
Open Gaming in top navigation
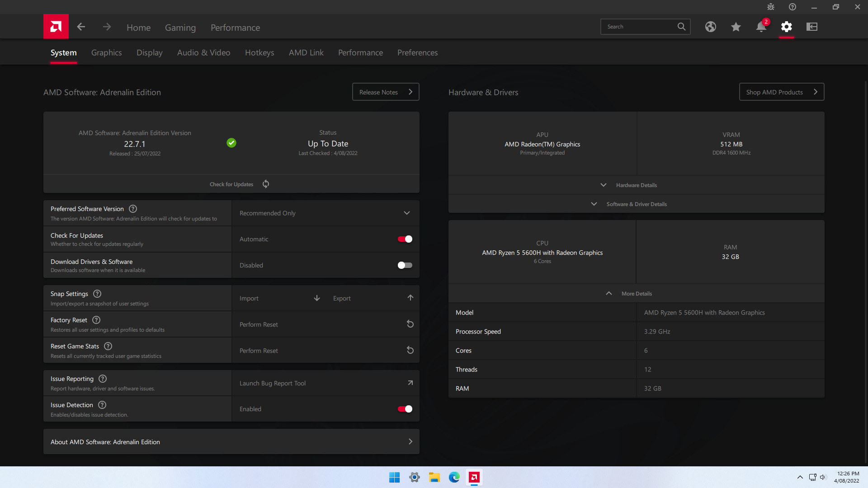coord(180,28)
